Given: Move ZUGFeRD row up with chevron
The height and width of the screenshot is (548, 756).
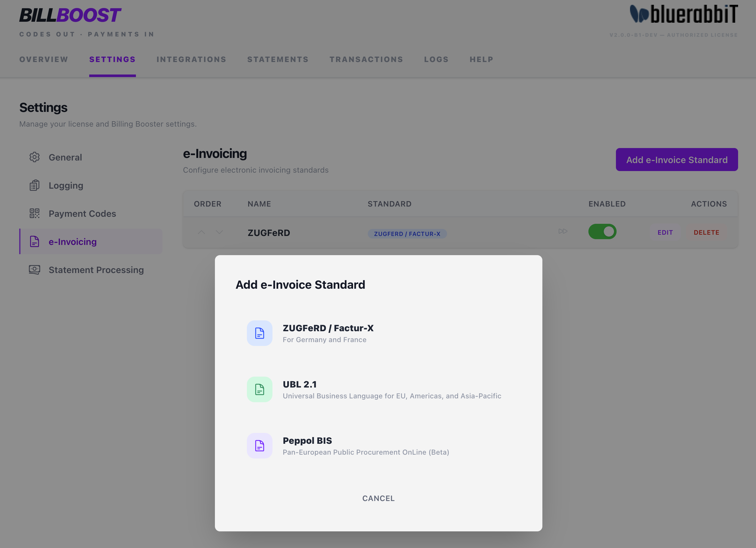Looking at the screenshot, I should point(201,232).
